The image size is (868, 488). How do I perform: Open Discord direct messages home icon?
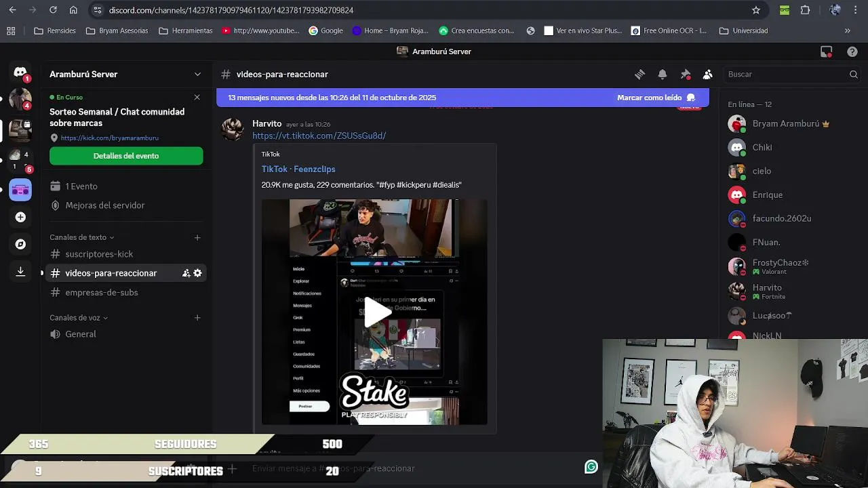pos(20,73)
